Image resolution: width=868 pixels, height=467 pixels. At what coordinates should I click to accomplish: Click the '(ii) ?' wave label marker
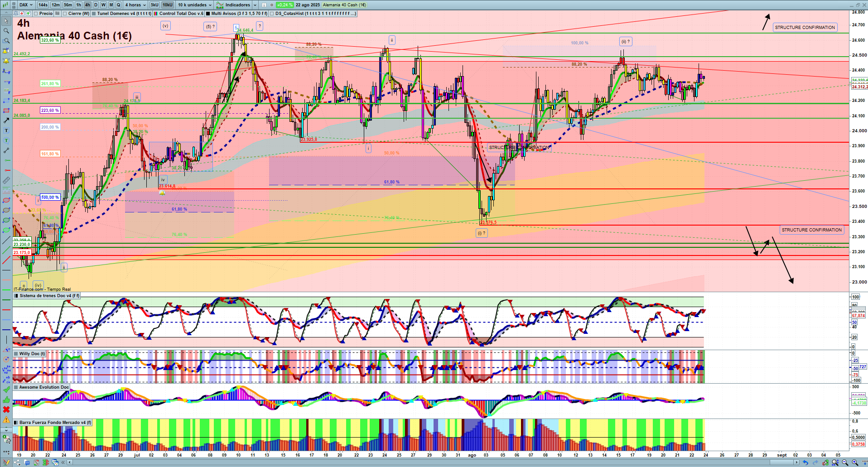(626, 42)
